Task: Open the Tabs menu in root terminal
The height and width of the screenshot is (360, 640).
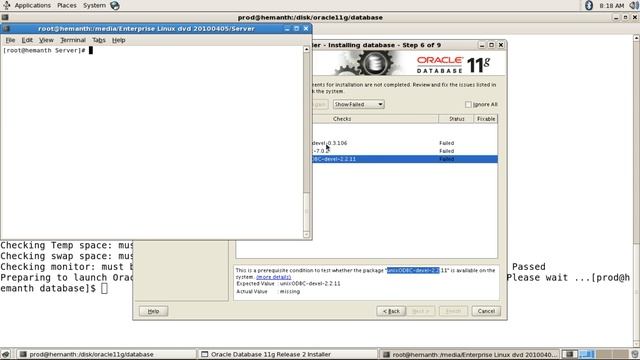Action: 99,40
